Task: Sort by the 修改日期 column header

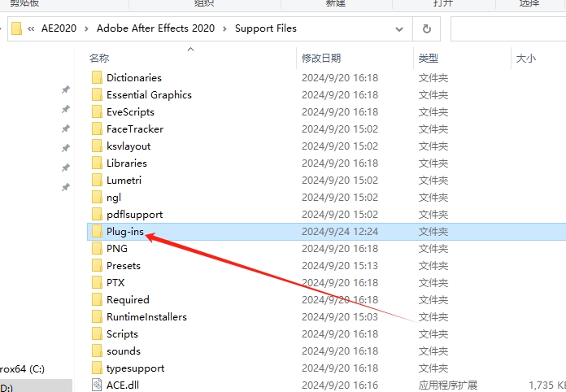Action: 321,58
